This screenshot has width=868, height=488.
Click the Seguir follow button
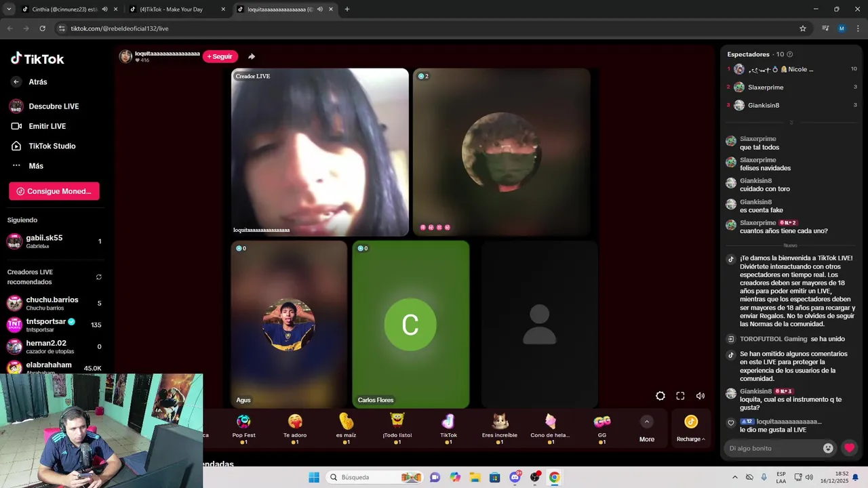[x=220, y=56]
